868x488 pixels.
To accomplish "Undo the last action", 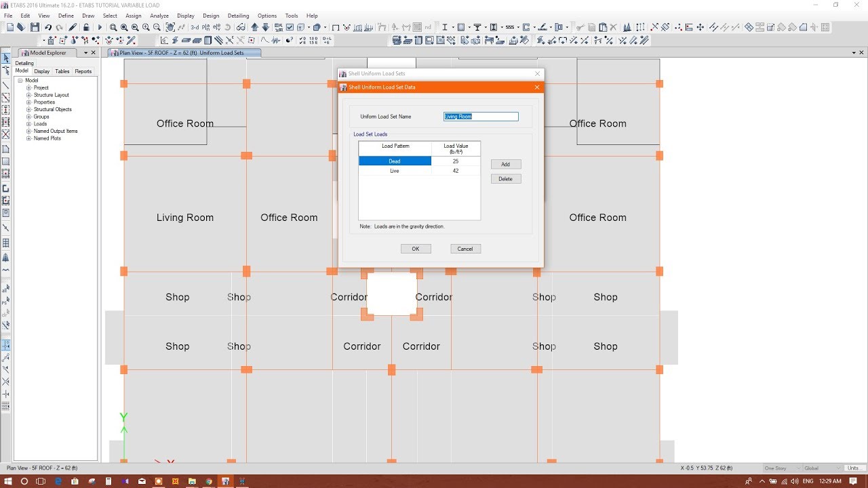I will click(x=48, y=27).
